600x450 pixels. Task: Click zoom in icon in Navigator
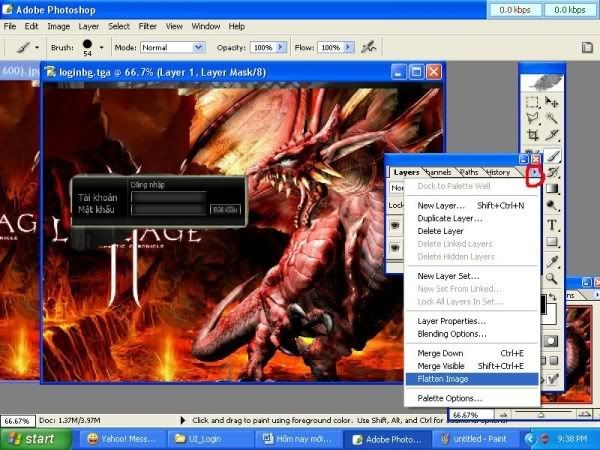tap(584, 414)
